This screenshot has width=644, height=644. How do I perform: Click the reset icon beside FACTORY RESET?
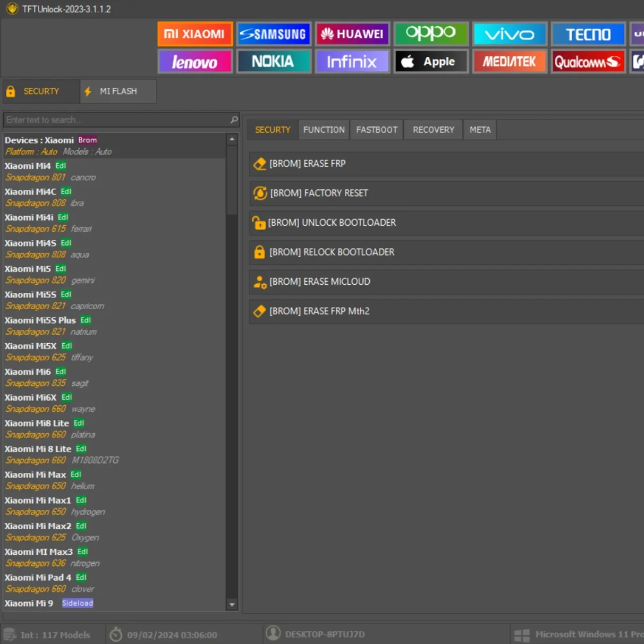coord(260,193)
